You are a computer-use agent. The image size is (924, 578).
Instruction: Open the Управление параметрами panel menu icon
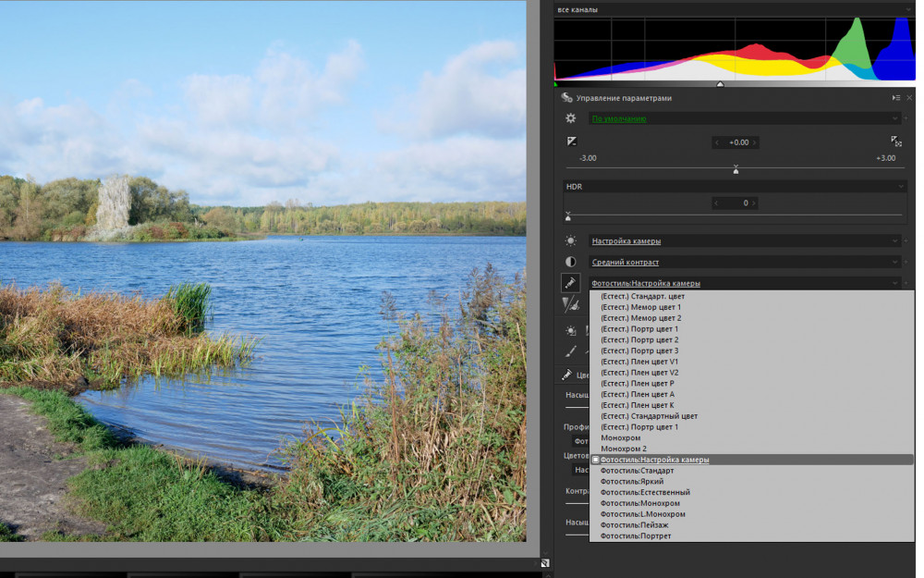pyautogui.click(x=895, y=97)
